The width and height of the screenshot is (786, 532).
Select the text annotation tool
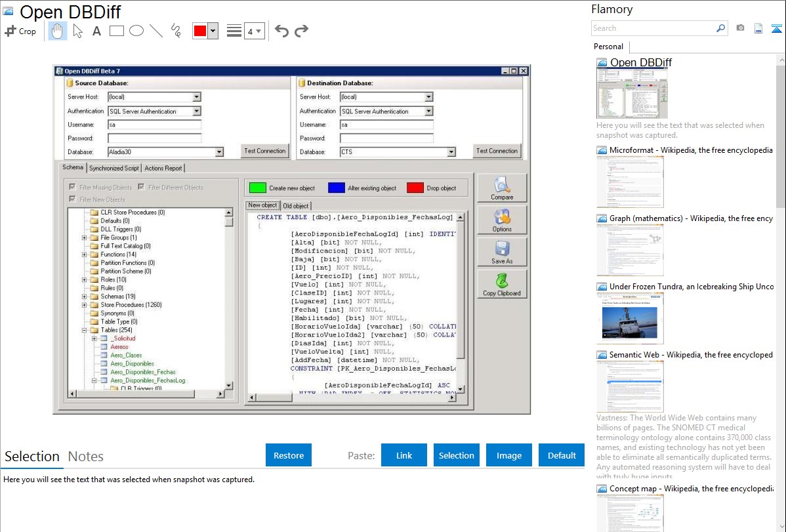click(96, 31)
